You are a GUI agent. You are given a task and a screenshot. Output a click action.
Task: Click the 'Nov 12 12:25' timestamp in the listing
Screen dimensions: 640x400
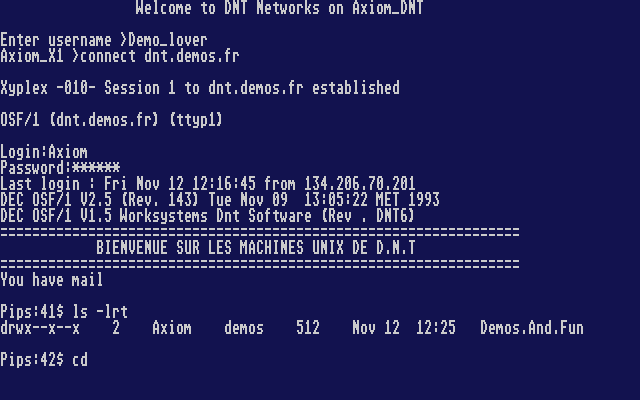pyautogui.click(x=404, y=328)
